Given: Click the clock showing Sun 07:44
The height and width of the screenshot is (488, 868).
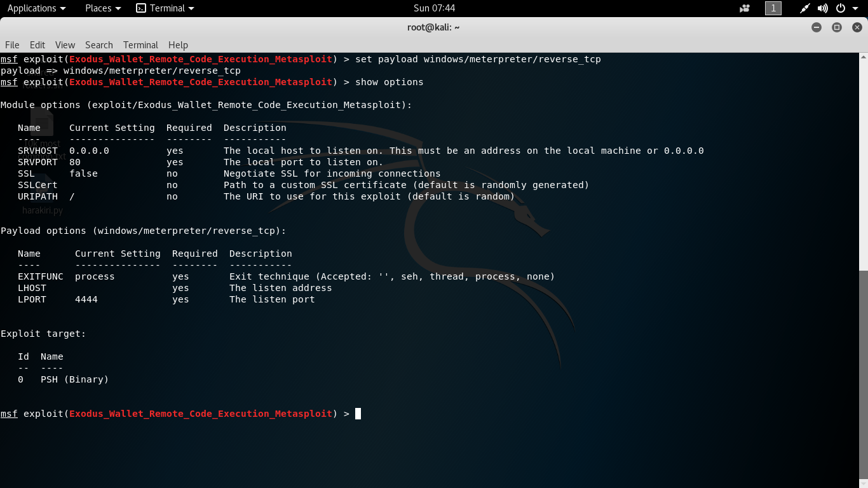Looking at the screenshot, I should pyautogui.click(x=434, y=8).
